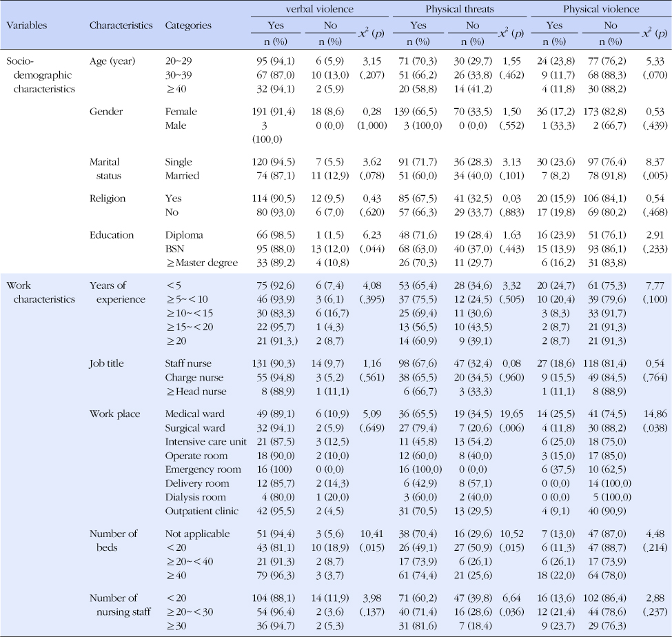
Task: Click the "Diploma" category
Action: click(184, 235)
